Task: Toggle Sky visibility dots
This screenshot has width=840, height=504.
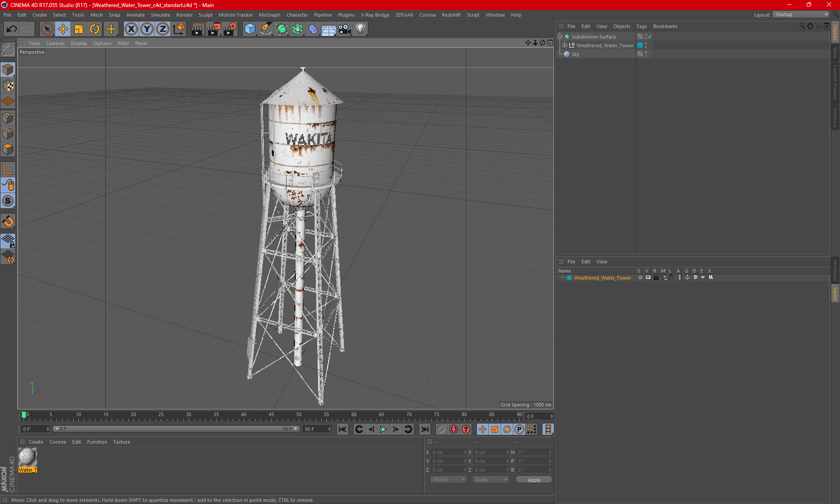Action: tap(646, 54)
